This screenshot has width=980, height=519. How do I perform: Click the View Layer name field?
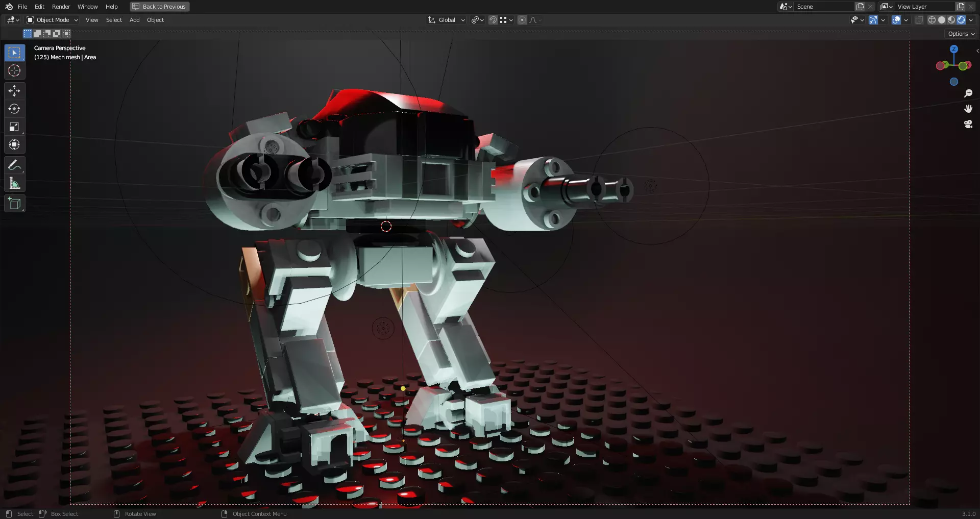click(x=924, y=7)
